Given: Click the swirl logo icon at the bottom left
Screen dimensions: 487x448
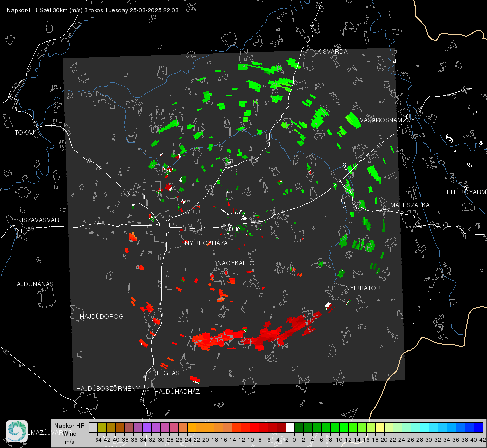Looking at the screenshot, I should (17, 431).
